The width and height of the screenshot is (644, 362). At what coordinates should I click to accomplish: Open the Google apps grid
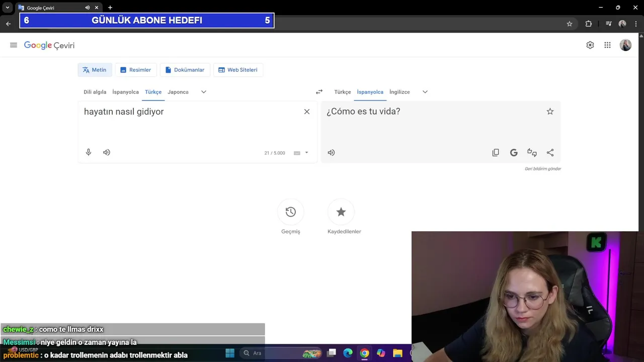tap(608, 45)
